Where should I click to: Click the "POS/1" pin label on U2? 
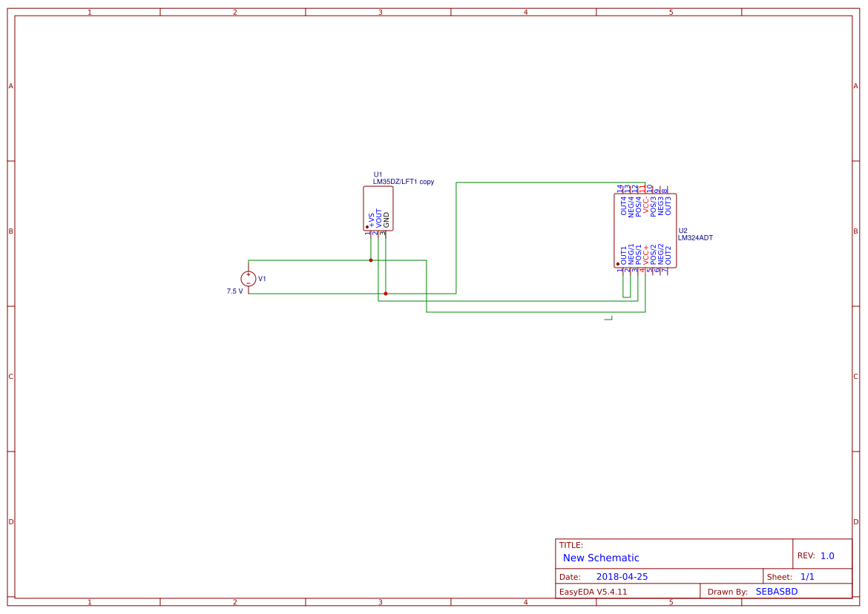(x=638, y=254)
